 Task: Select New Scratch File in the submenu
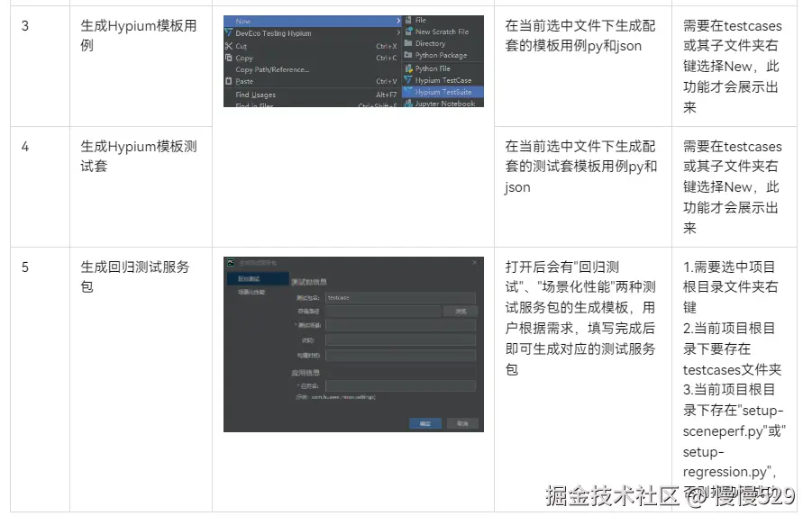(x=442, y=32)
